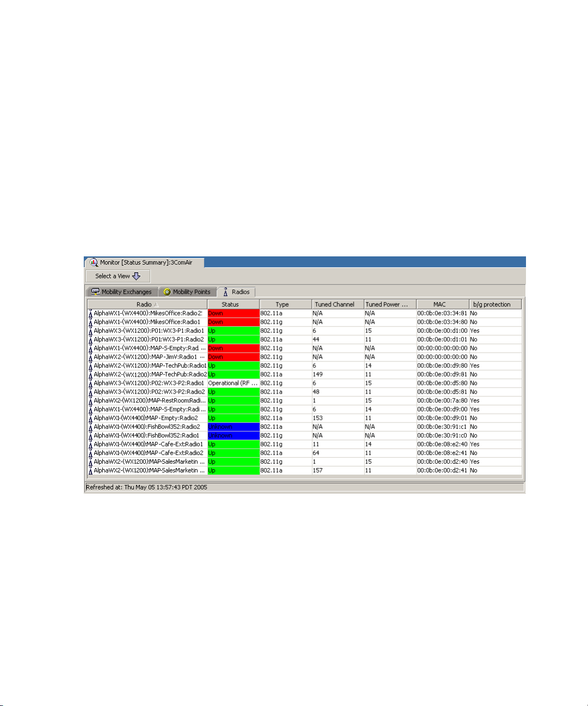Select MAC address 00:0b:0e:00:7a:80
The image size is (588, 706).
(x=442, y=401)
